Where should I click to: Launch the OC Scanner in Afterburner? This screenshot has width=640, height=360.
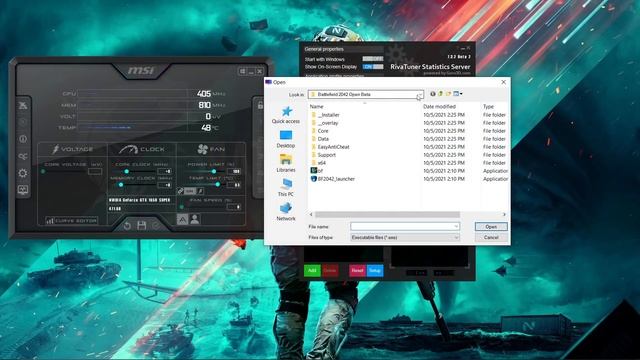23,156
